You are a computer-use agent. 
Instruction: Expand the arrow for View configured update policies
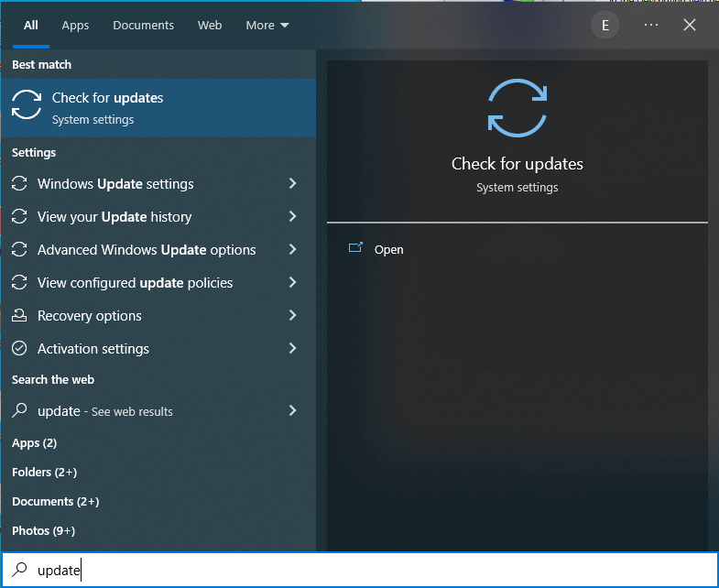pos(292,283)
